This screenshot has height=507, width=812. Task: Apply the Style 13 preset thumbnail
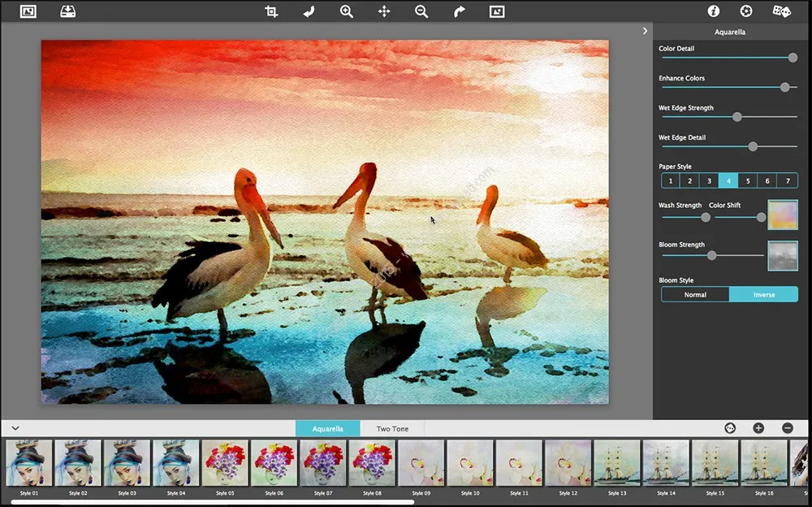coord(617,463)
